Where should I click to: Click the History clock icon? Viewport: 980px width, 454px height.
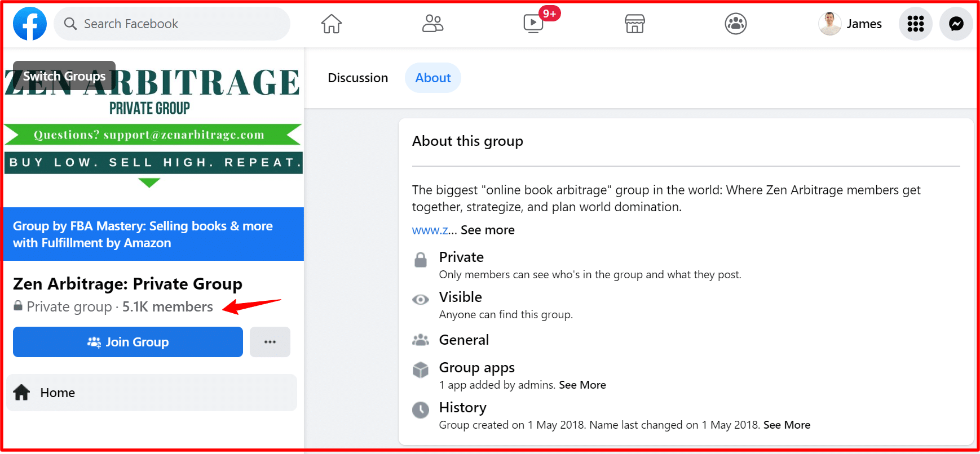421,410
